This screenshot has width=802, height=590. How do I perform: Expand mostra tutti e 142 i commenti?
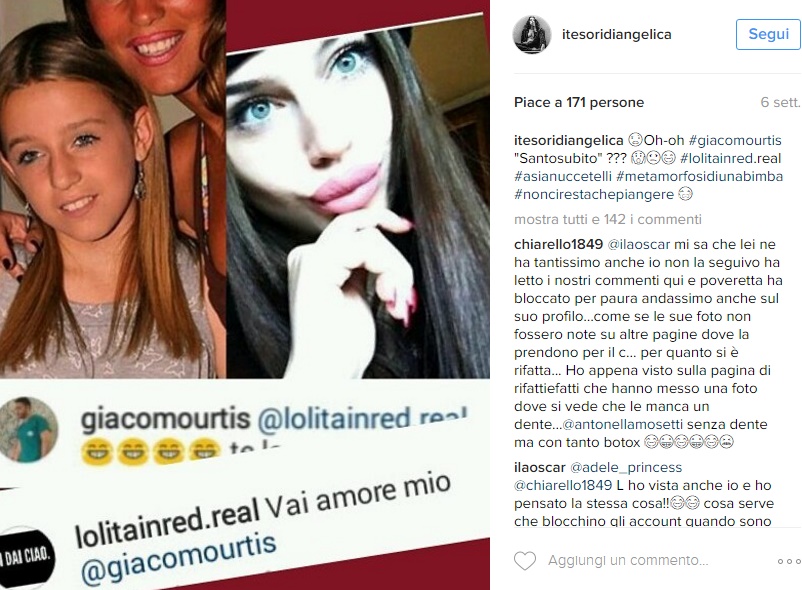coord(608,219)
